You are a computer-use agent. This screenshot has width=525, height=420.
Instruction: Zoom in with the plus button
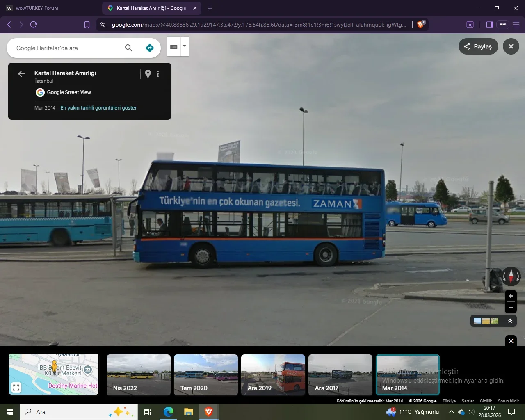click(x=511, y=296)
